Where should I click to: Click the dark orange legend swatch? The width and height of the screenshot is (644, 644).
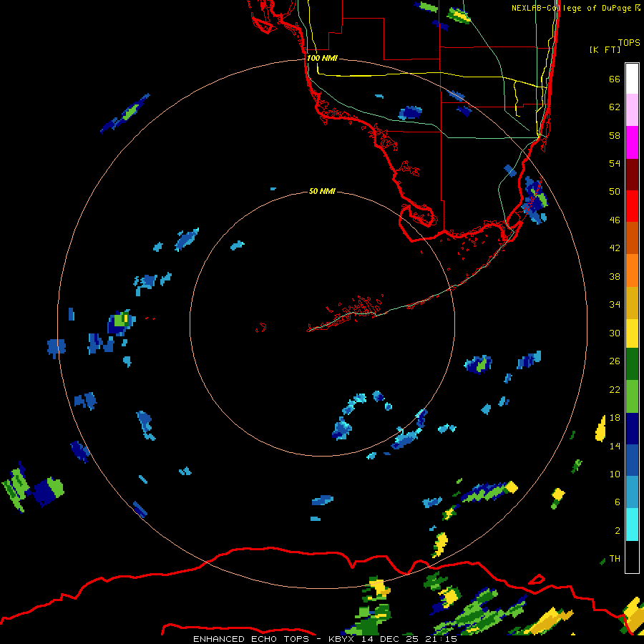(x=632, y=238)
